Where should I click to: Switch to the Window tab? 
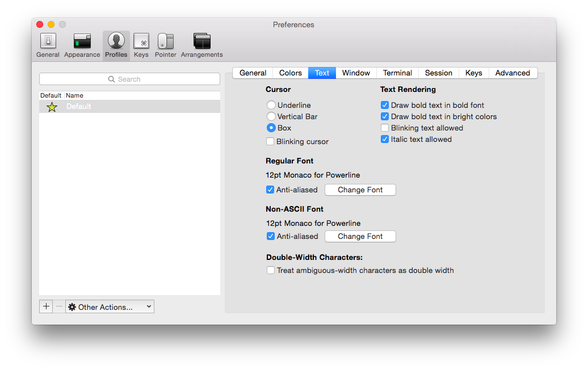pyautogui.click(x=356, y=73)
